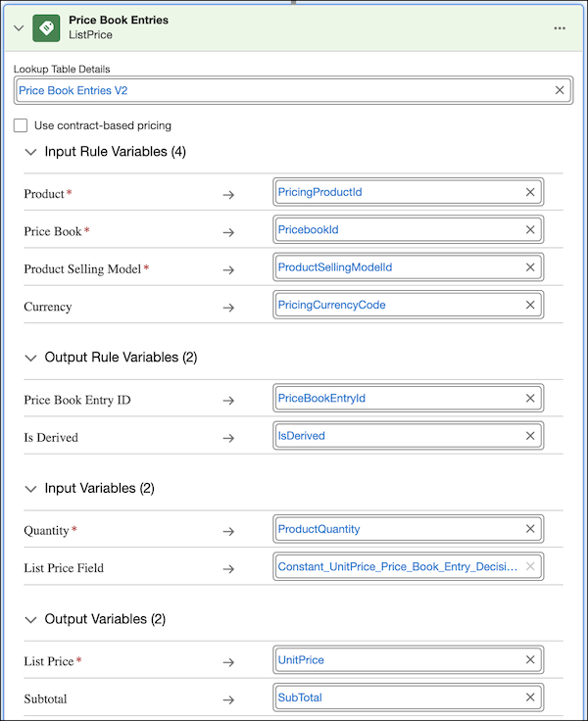The height and width of the screenshot is (721, 588).
Task: Enable Use contract-based pricing checkbox
Action: [21, 125]
